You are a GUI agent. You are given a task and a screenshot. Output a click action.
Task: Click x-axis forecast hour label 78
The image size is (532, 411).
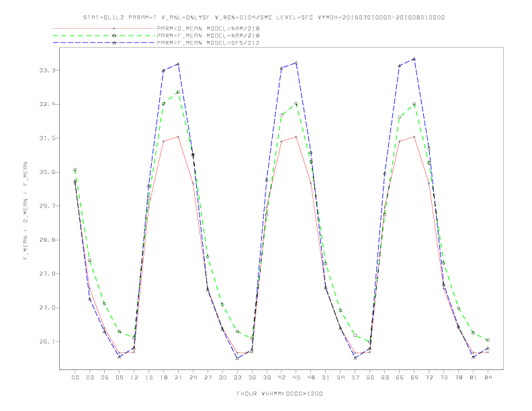pos(458,377)
